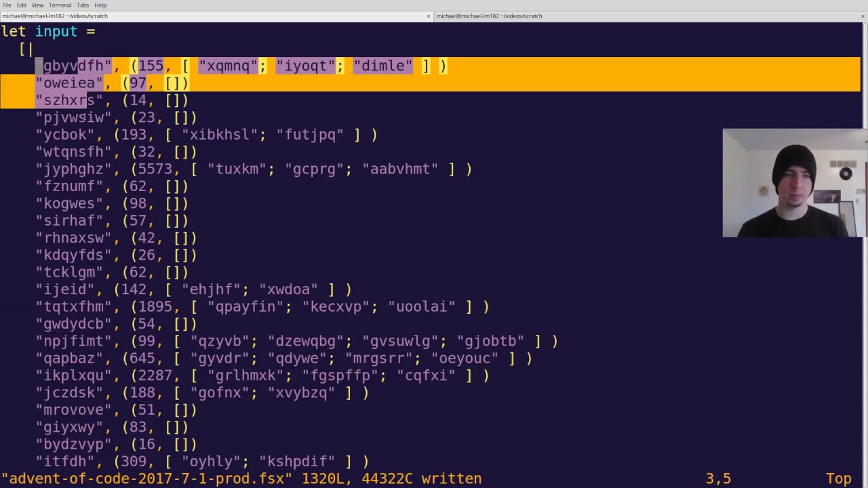This screenshot has width=868, height=488.
Task: Close the first terminal tab
Action: click(429, 16)
